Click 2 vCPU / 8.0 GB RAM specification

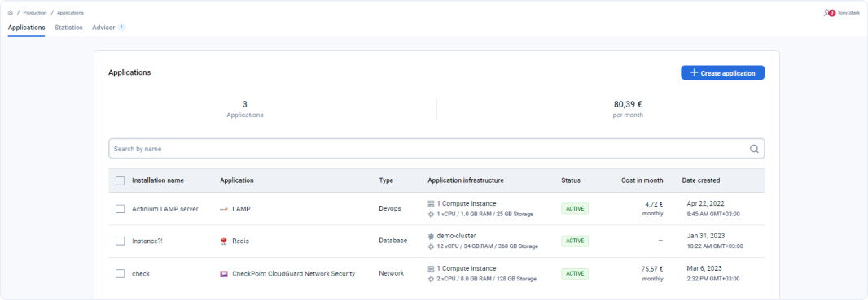point(487,279)
